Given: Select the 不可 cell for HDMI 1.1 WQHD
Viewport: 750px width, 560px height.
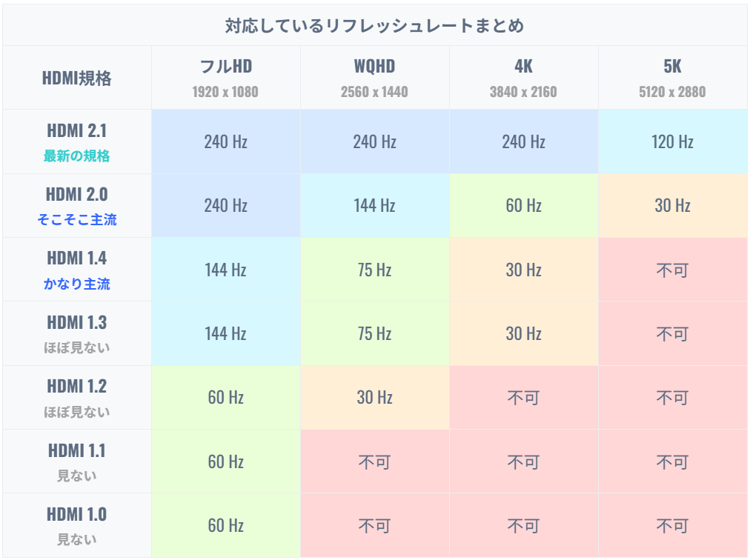Looking at the screenshot, I should pos(374,461).
